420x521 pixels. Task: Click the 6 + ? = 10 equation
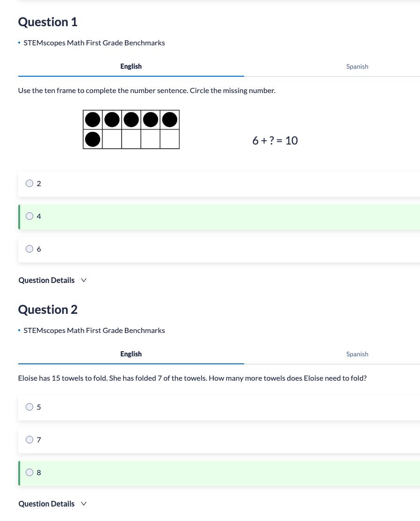click(x=275, y=141)
